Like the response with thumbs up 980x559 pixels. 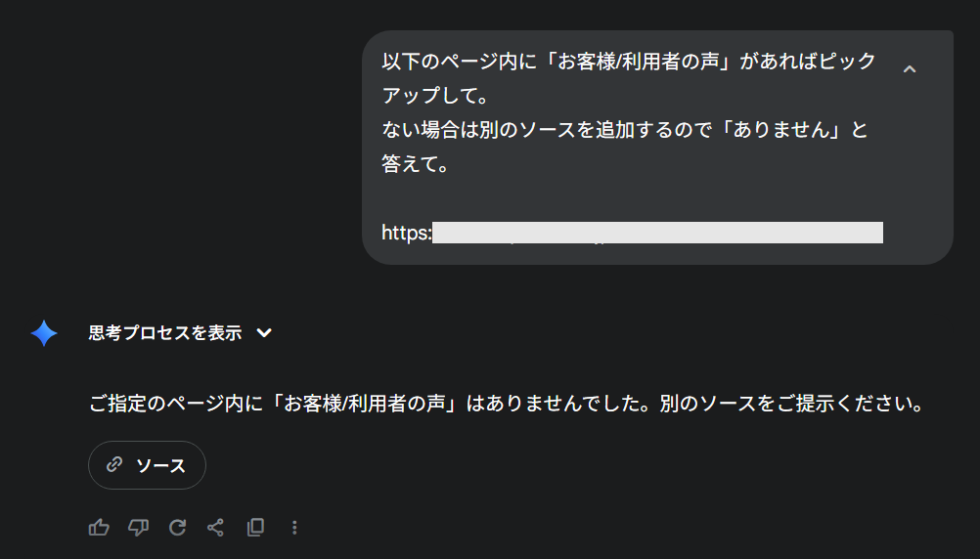99,528
